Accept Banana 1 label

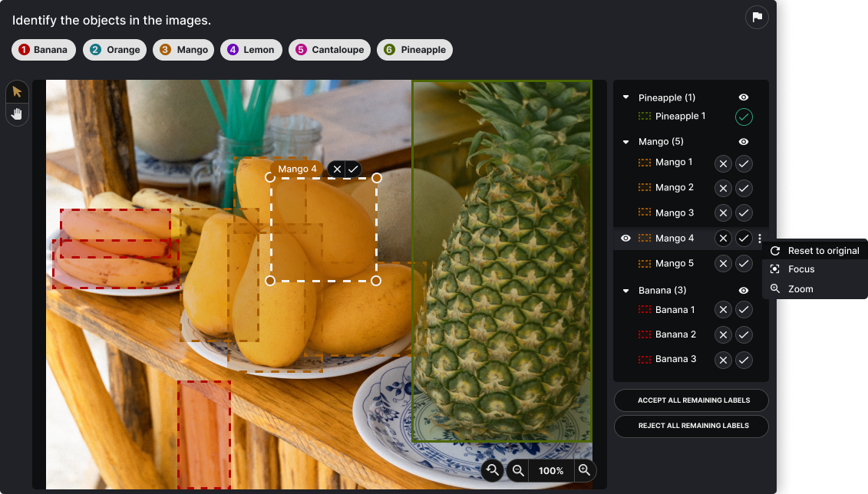click(x=744, y=310)
